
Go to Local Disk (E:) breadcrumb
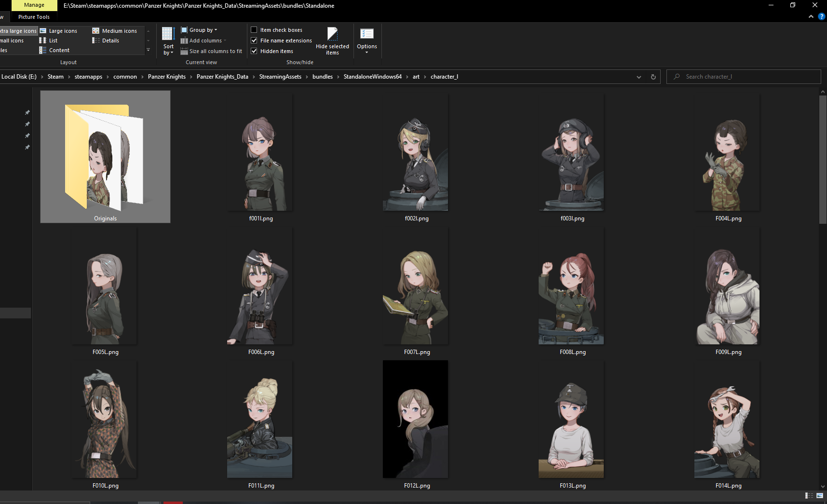coord(19,77)
